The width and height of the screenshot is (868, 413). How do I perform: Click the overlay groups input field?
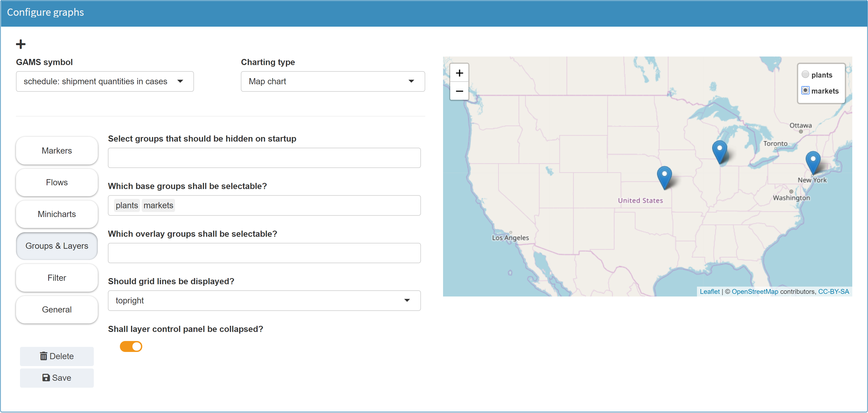coord(264,253)
